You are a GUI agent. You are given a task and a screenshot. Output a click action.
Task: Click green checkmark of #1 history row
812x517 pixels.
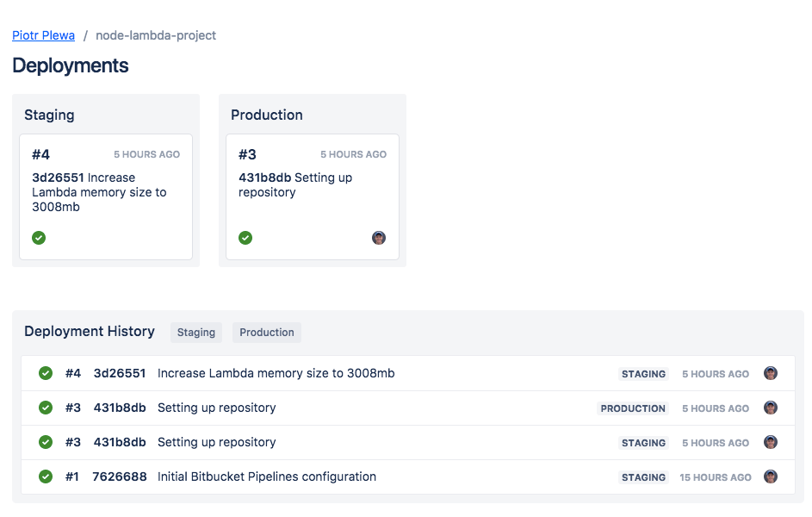point(46,477)
